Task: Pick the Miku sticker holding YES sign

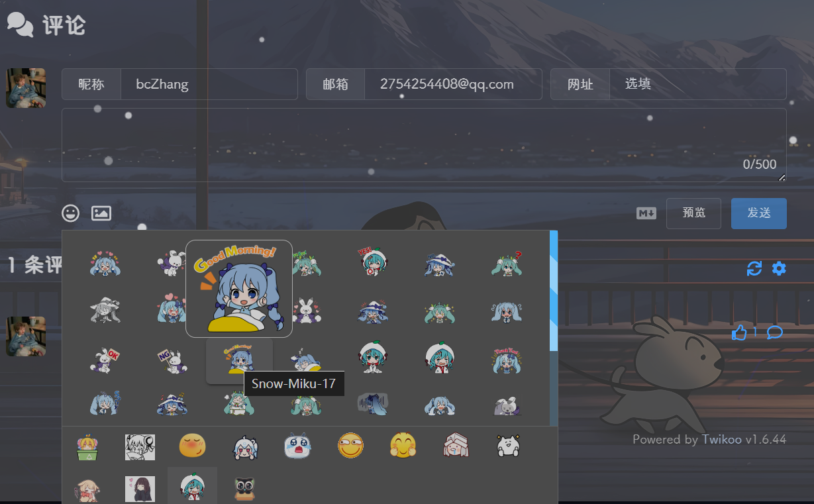Action: (372, 263)
